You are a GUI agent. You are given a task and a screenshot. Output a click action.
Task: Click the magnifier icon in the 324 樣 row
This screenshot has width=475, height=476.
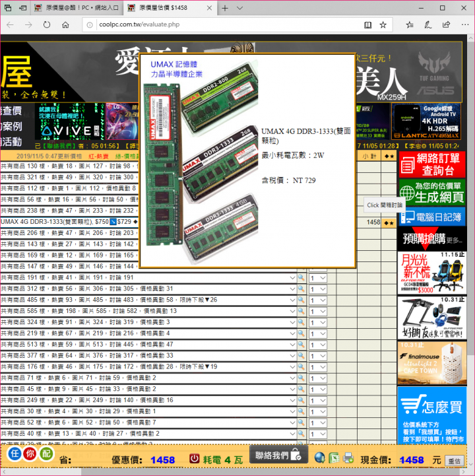coord(301,322)
